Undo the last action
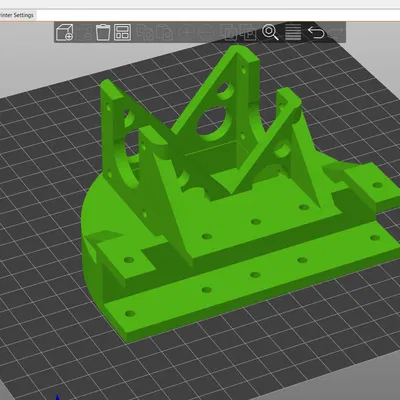Viewport: 400px width, 400px height. [x=316, y=32]
